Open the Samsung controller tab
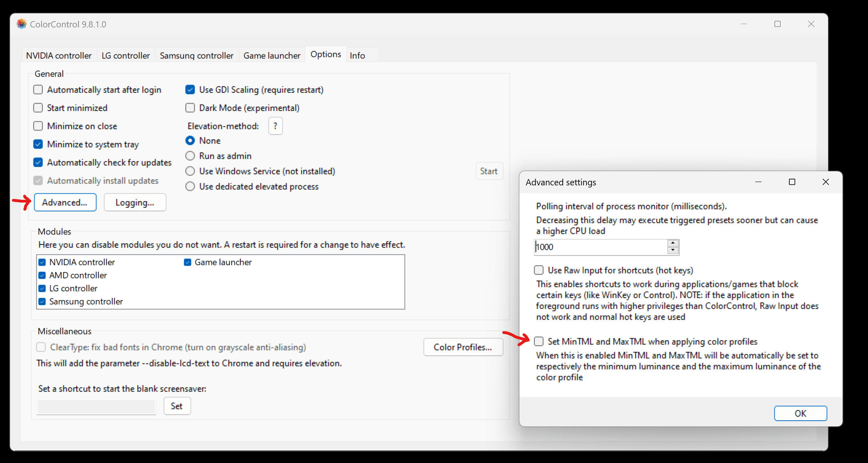868x463 pixels. pyautogui.click(x=196, y=55)
